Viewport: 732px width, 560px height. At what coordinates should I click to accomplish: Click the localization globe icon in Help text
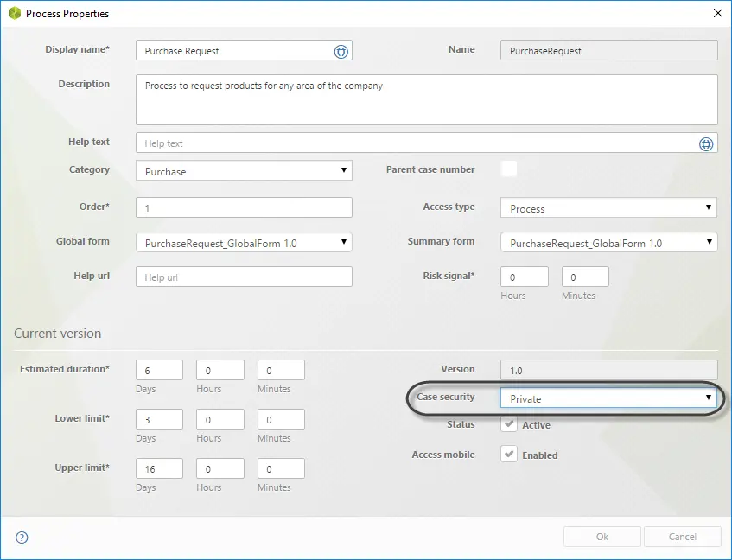tap(706, 144)
